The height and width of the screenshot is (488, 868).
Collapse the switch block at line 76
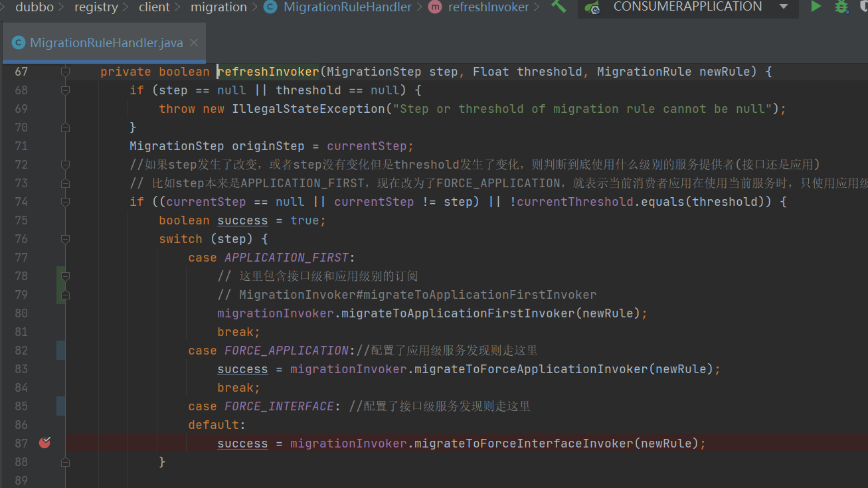point(65,238)
